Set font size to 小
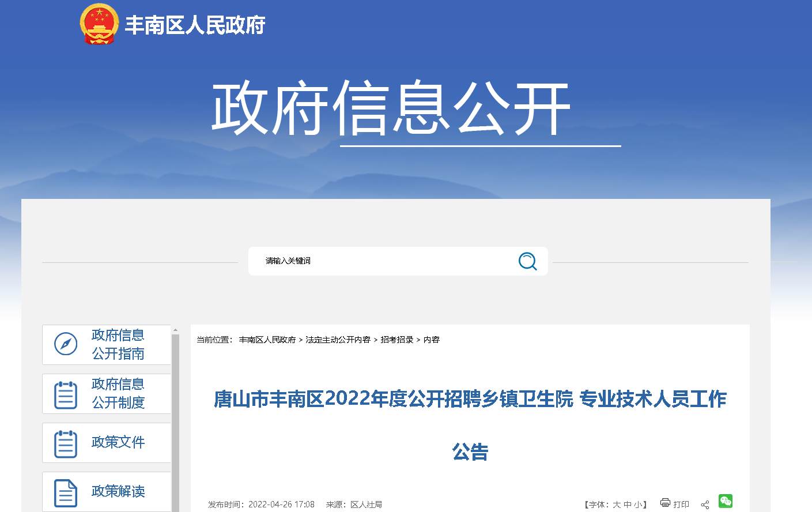The height and width of the screenshot is (512, 812). pos(637,505)
